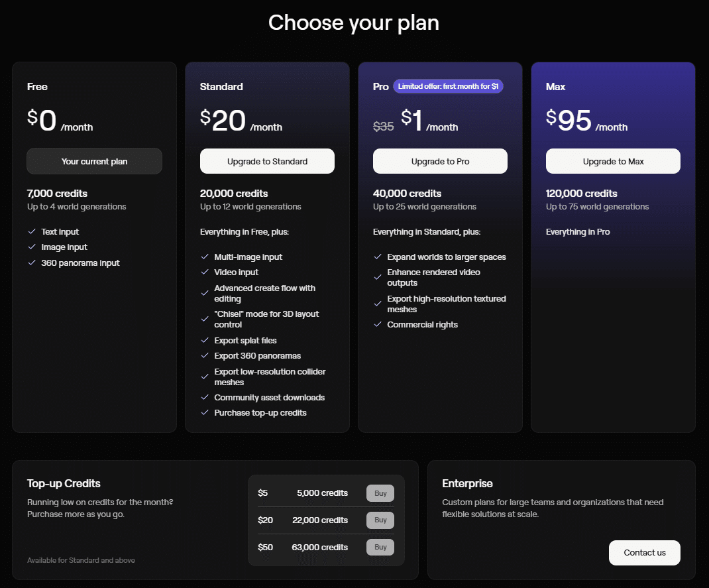Click the checkmark next to Purchase top-up credits
The width and height of the screenshot is (709, 588).
coord(205,412)
